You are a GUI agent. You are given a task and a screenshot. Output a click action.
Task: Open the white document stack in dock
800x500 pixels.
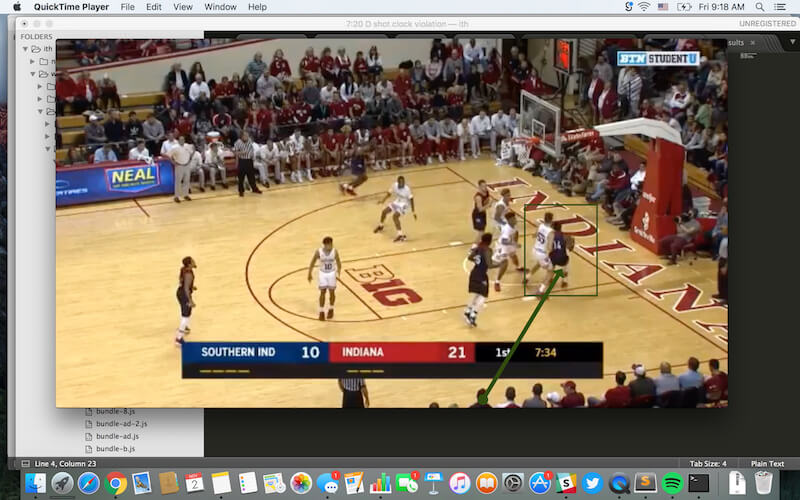[x=736, y=483]
